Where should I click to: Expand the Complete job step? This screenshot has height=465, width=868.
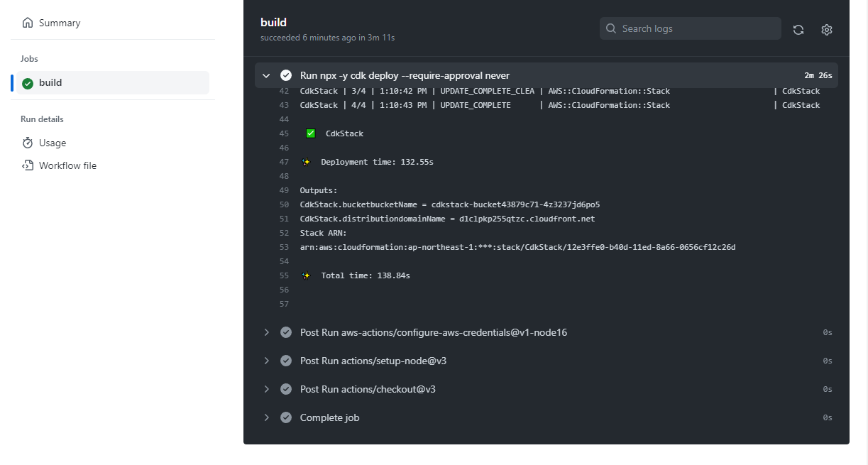(x=266, y=417)
